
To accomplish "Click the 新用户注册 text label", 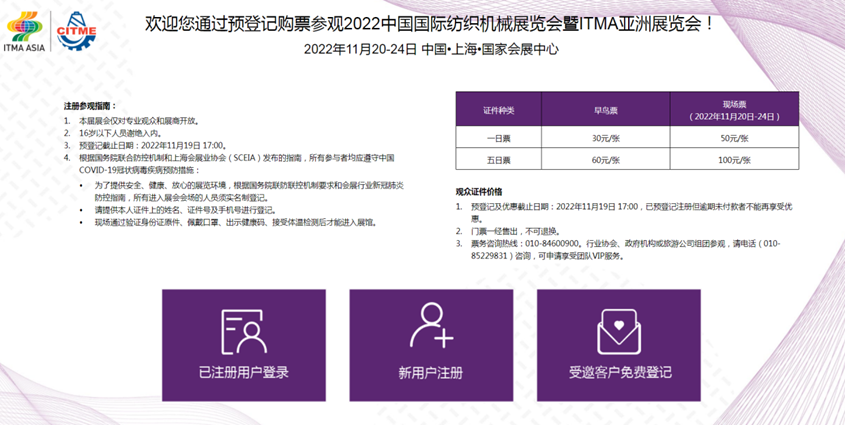I will pyautogui.click(x=431, y=373).
